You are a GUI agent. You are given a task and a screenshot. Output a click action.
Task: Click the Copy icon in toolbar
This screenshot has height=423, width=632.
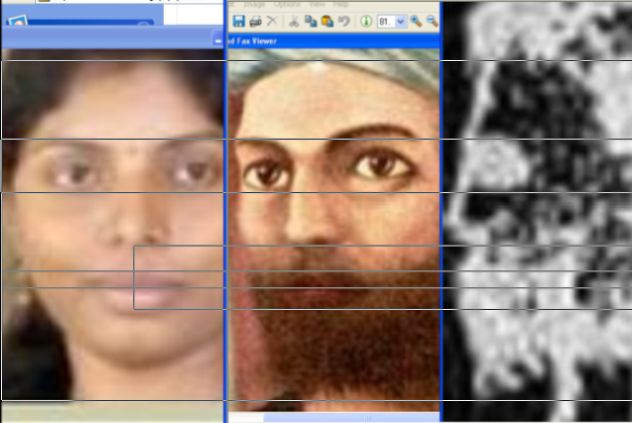pyautogui.click(x=310, y=21)
